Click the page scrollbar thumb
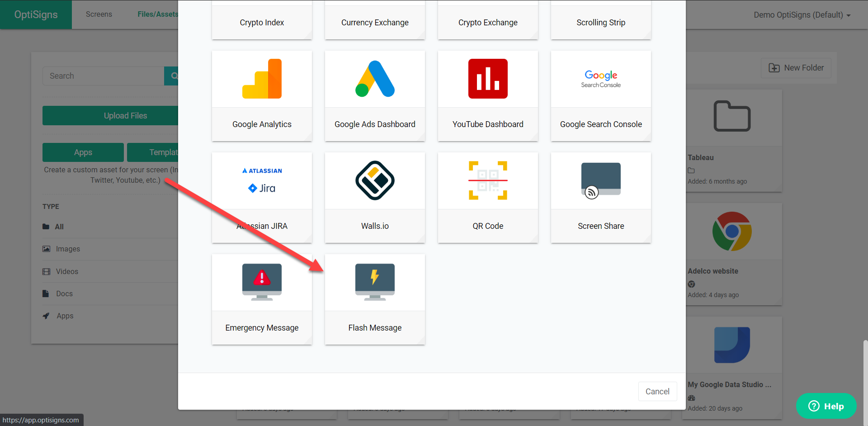Image resolution: width=868 pixels, height=426 pixels. coord(865,383)
